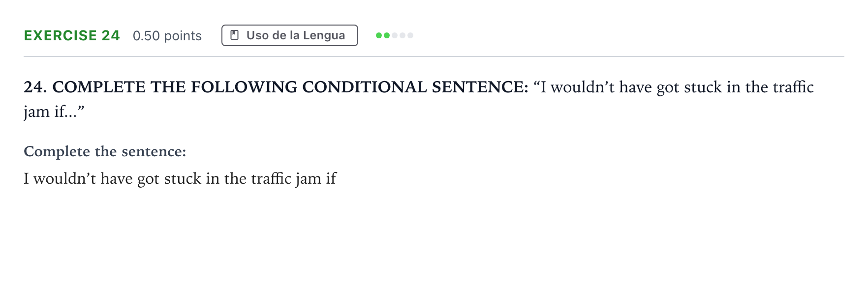Select the first green difficulty dot
The height and width of the screenshot is (282, 868).
(379, 35)
